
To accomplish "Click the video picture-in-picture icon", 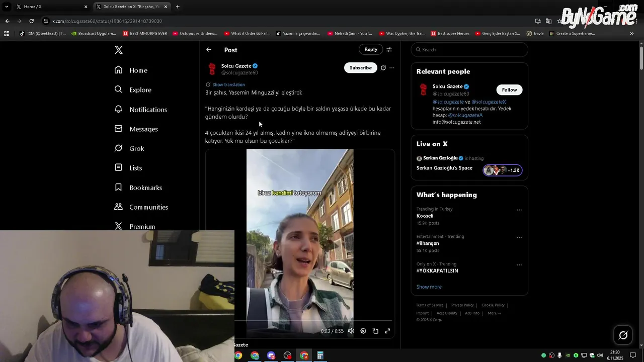I will pos(375,331).
